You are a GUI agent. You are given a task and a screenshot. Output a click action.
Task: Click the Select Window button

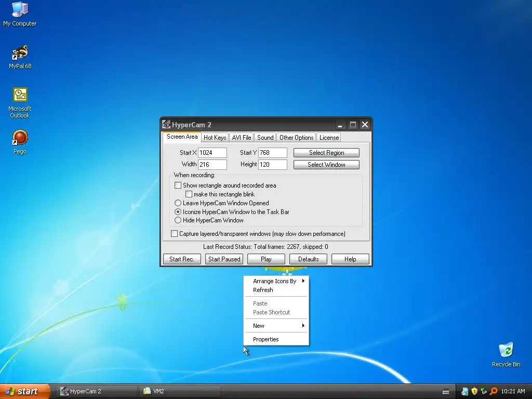coord(326,165)
